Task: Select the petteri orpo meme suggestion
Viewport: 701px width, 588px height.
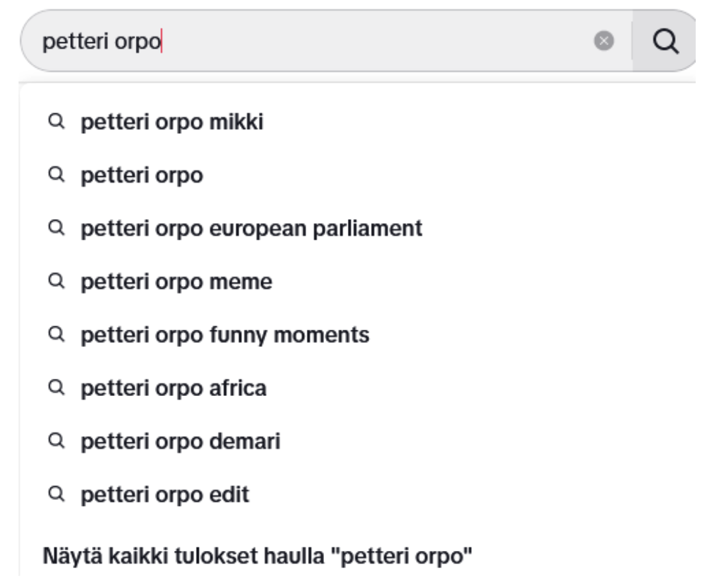Action: (358, 281)
